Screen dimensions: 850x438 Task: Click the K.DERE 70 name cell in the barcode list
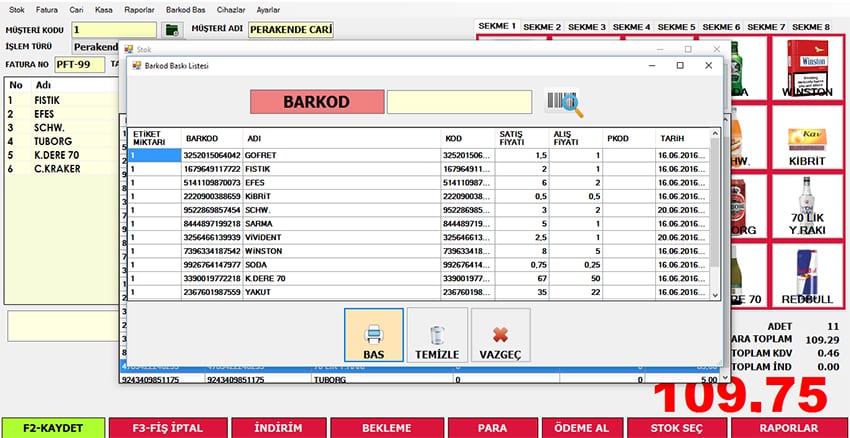pos(342,279)
